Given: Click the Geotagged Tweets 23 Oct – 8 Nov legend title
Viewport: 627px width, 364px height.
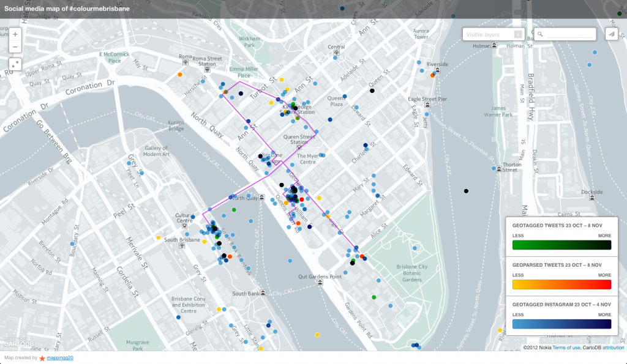Looking at the screenshot, I should pos(557,225).
